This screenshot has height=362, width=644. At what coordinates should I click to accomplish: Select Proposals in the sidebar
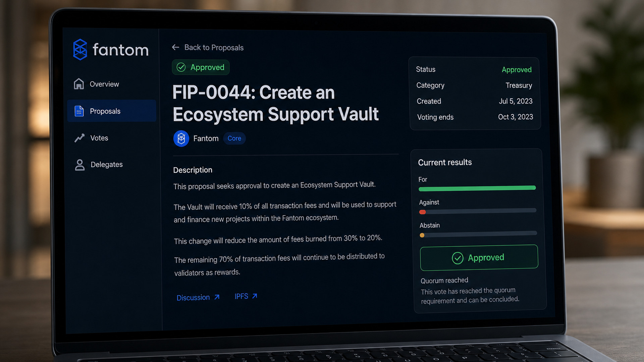[112, 111]
